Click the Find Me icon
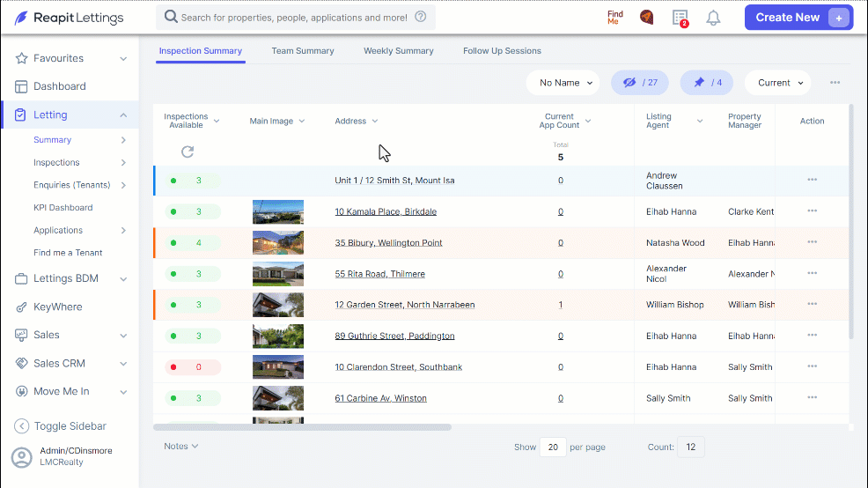This screenshot has height=488, width=868. click(x=615, y=17)
